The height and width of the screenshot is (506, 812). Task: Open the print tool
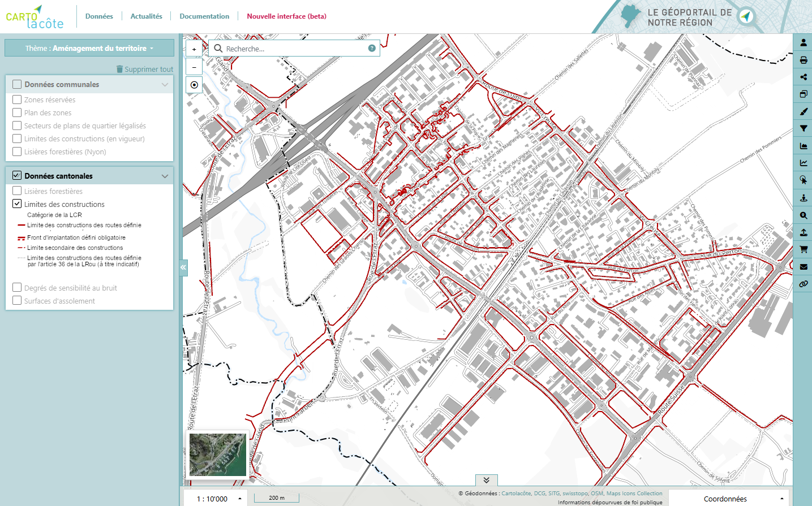coord(803,60)
